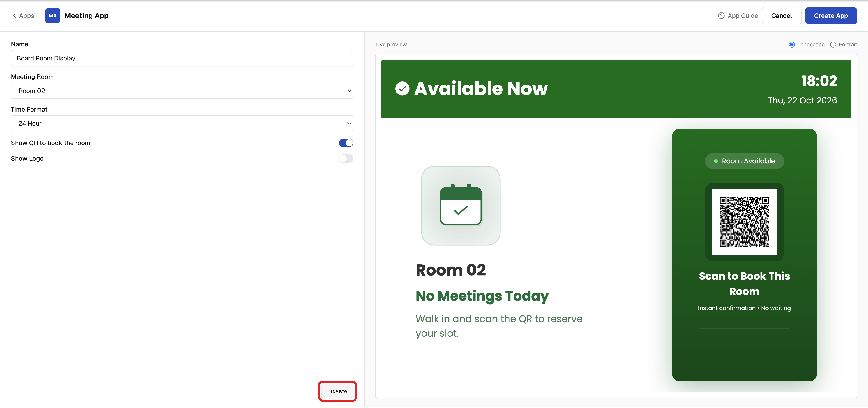
Task: Click the Instant confirmation • No waiting text
Action: pos(744,308)
